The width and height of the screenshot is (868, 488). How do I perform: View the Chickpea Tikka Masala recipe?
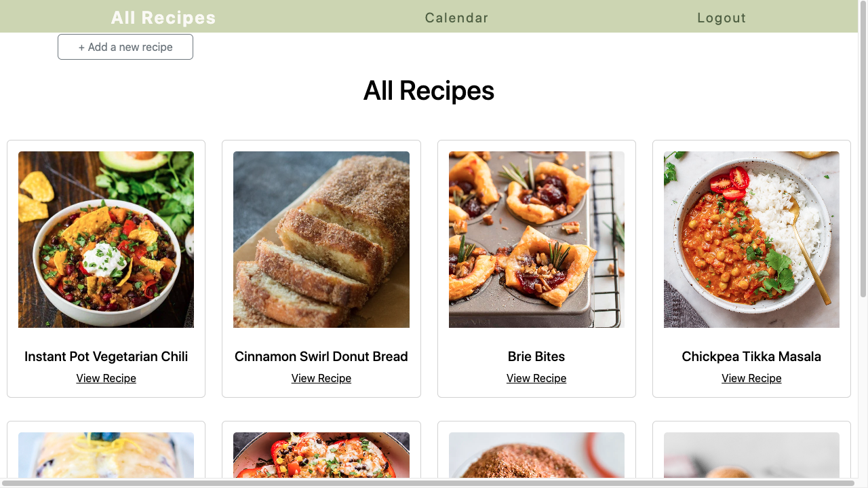[x=751, y=378]
